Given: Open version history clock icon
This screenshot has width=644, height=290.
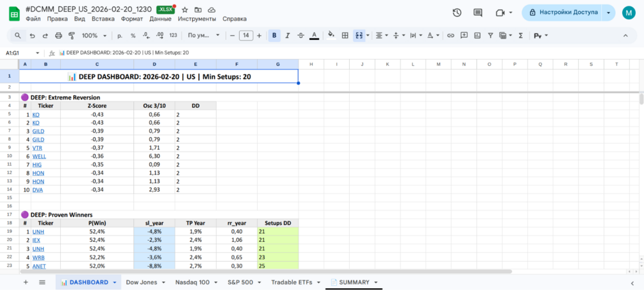Looking at the screenshot, I should point(457,13).
